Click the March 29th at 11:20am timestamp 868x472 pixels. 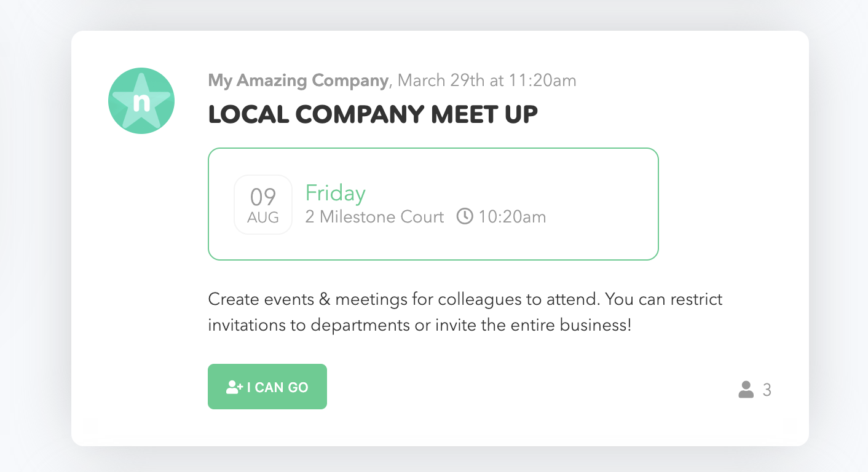(x=487, y=81)
